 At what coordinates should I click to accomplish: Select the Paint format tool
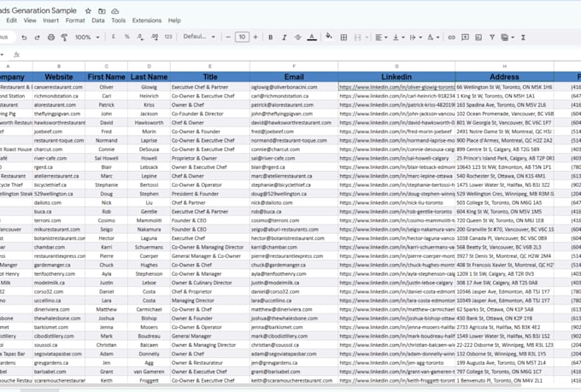64,38
